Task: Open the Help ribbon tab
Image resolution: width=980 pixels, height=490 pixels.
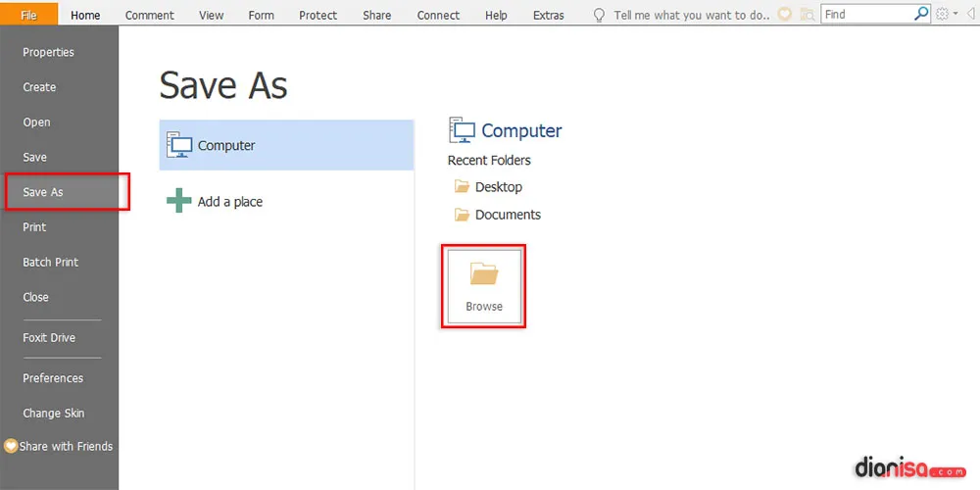Action: (x=496, y=15)
